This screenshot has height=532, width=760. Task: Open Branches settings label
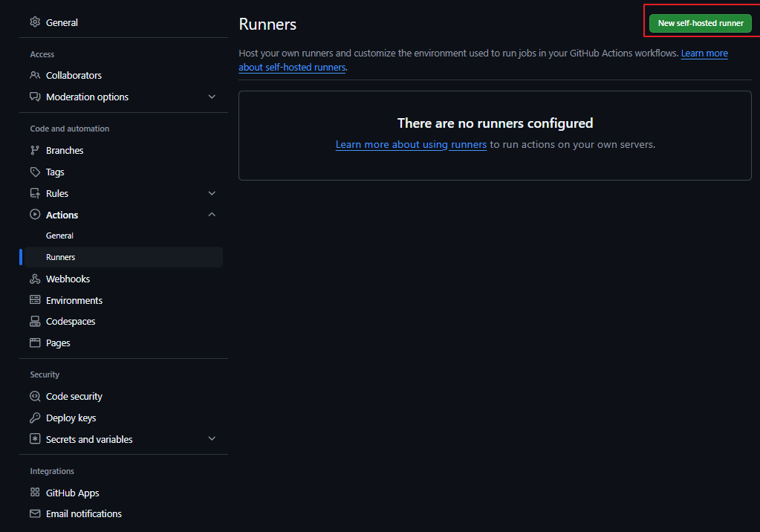65,150
